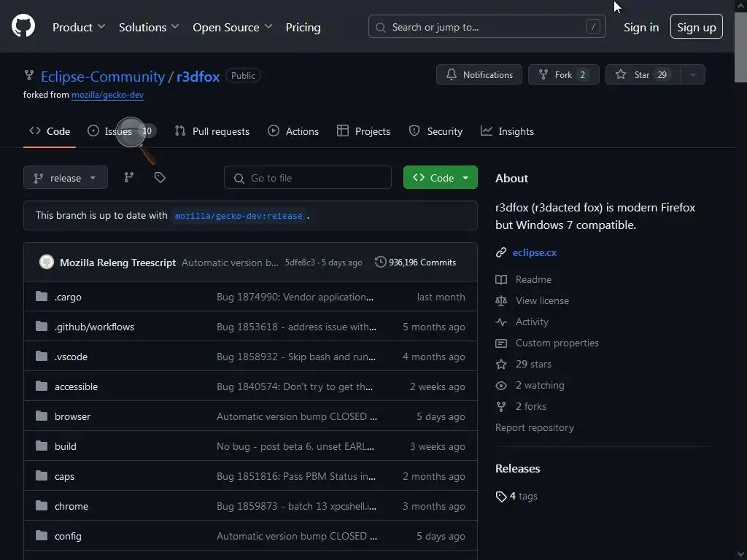Open the r3dfox repository name link
Screen dimensions: 747x560
click(x=198, y=76)
